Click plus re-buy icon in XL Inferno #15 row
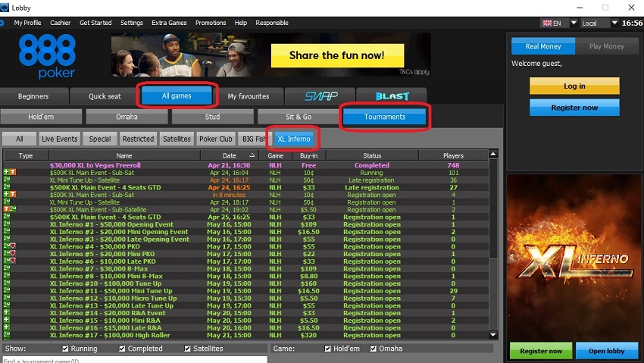The image size is (644, 363). (6, 321)
